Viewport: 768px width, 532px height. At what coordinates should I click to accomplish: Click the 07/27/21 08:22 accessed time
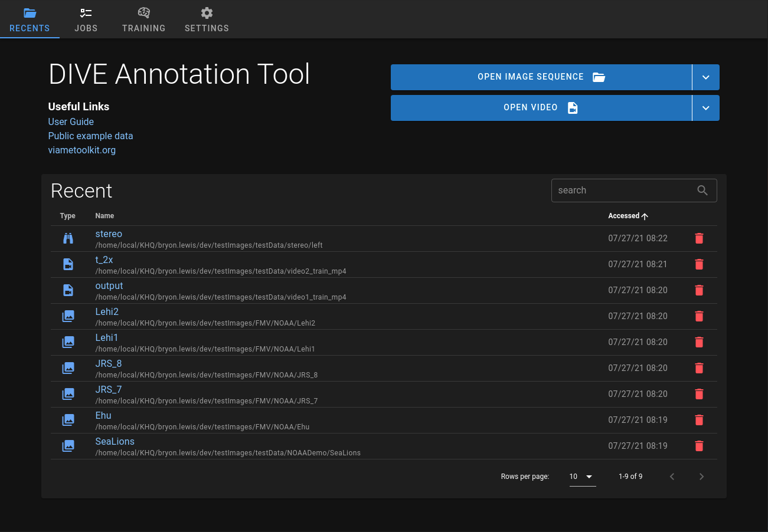pos(638,238)
